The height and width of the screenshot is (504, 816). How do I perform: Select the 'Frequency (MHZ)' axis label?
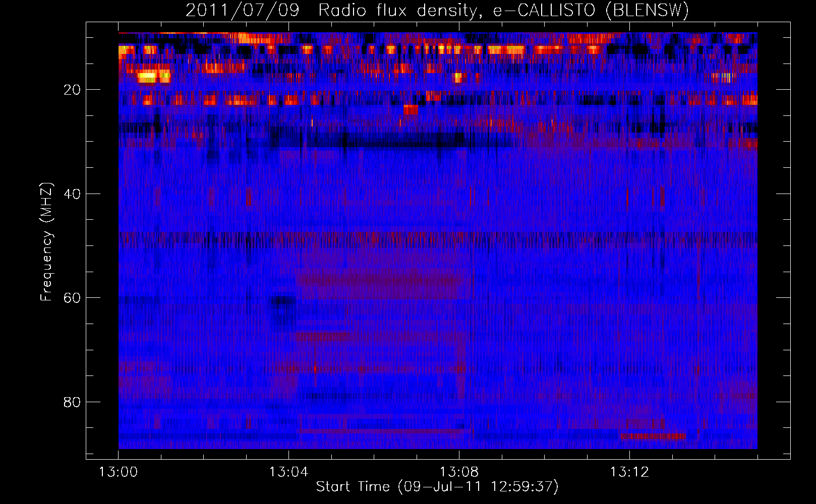coord(46,242)
